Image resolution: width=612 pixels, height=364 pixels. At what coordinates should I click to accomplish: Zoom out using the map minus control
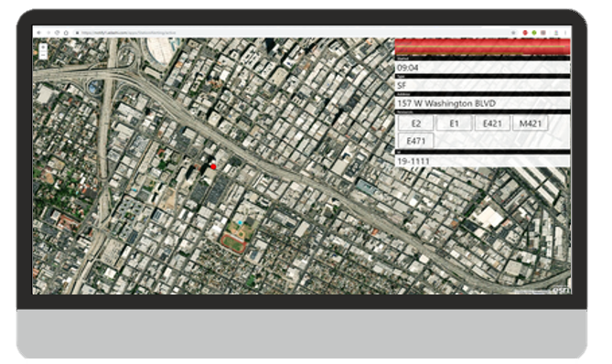(43, 55)
